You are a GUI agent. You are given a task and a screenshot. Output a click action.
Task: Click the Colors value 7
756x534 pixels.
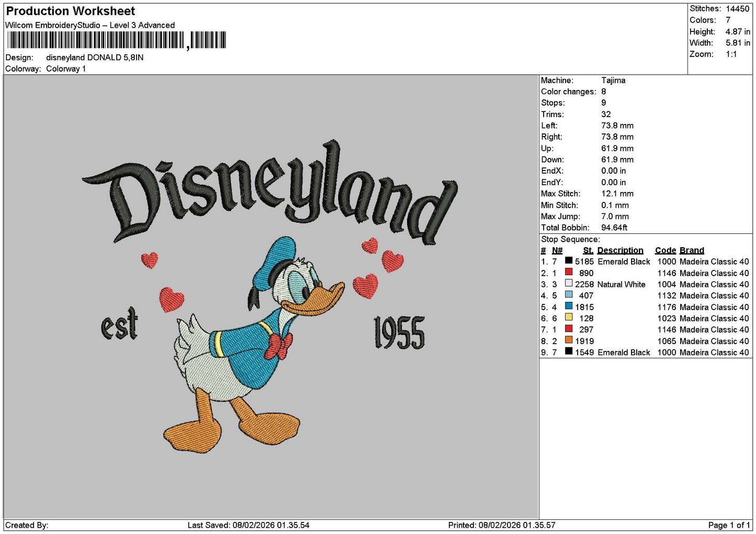click(728, 20)
